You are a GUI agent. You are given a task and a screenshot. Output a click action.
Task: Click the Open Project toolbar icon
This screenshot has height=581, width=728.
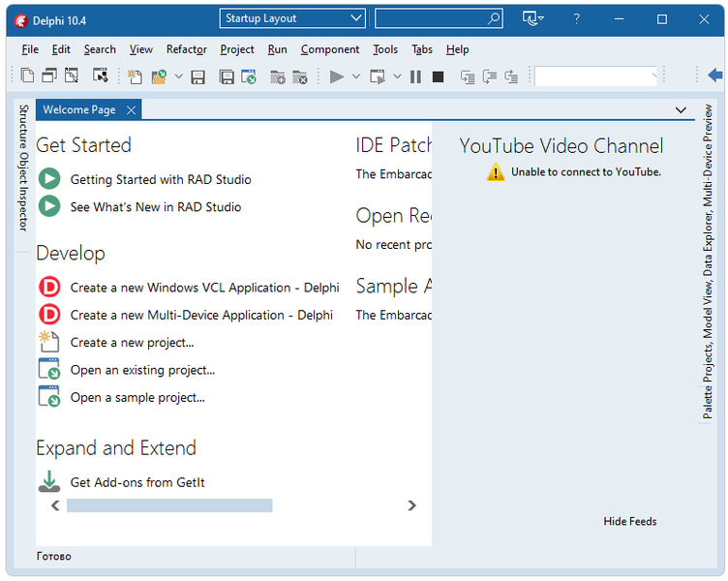point(249,76)
